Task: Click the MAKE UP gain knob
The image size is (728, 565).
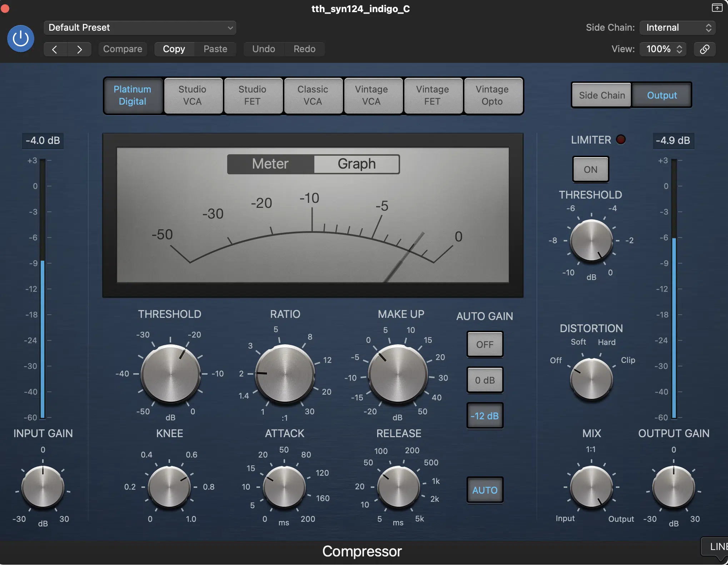Action: (398, 375)
